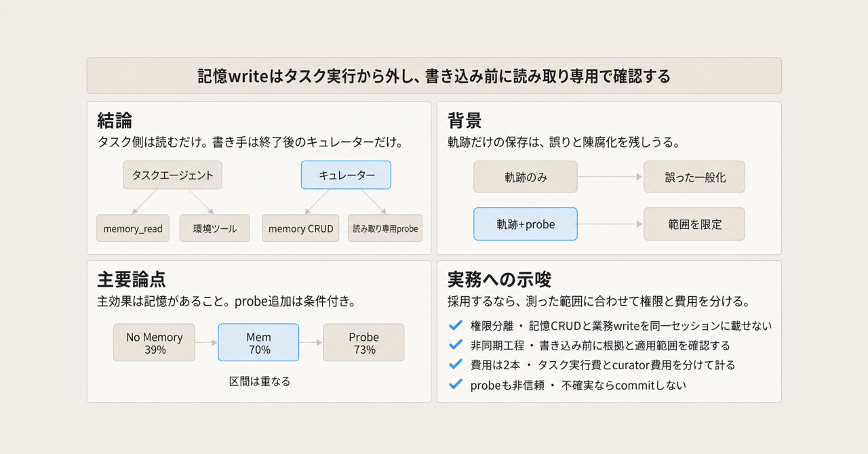Click the title banner 記憶writeはタスク実行から外し
Screen dimensions: 868x454
pyautogui.click(x=434, y=75)
